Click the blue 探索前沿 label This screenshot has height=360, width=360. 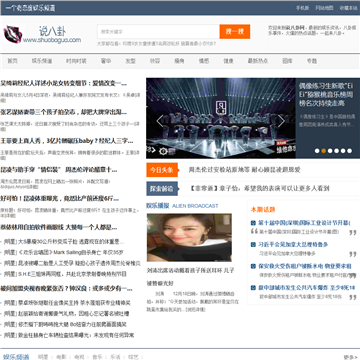[x=162, y=189]
